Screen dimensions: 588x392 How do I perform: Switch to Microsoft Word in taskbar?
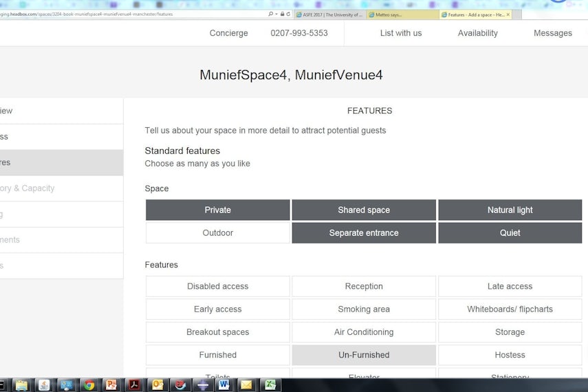(224, 385)
